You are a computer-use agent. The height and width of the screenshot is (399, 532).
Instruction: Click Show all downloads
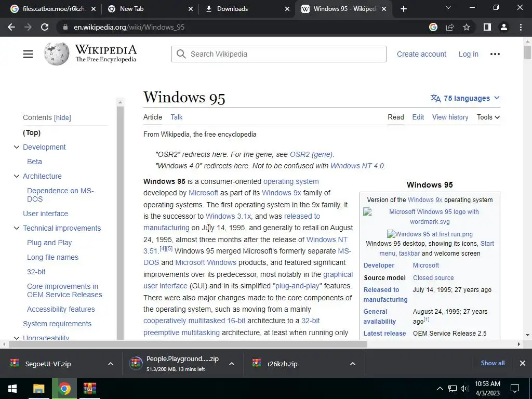pos(493,363)
